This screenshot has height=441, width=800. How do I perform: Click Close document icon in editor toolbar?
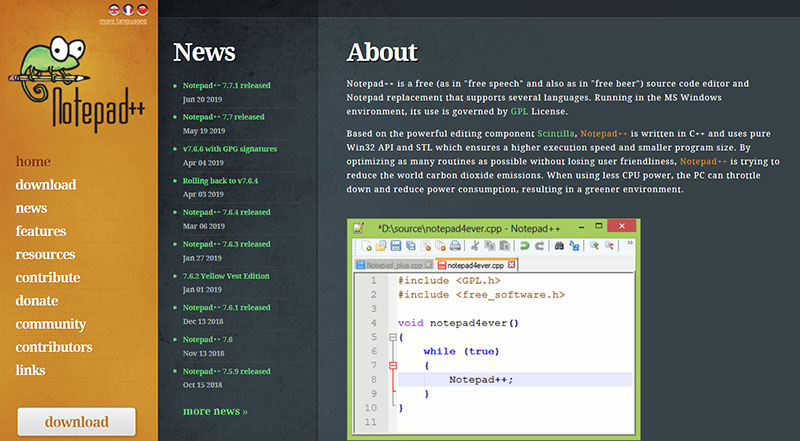(x=426, y=246)
